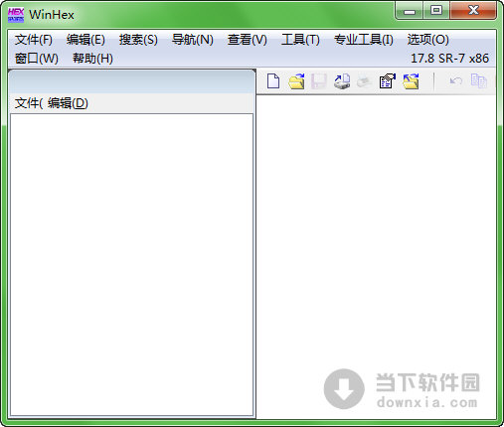Viewport: 504px width, 427px height.
Task: Close the WinHex window
Action: pos(473,11)
